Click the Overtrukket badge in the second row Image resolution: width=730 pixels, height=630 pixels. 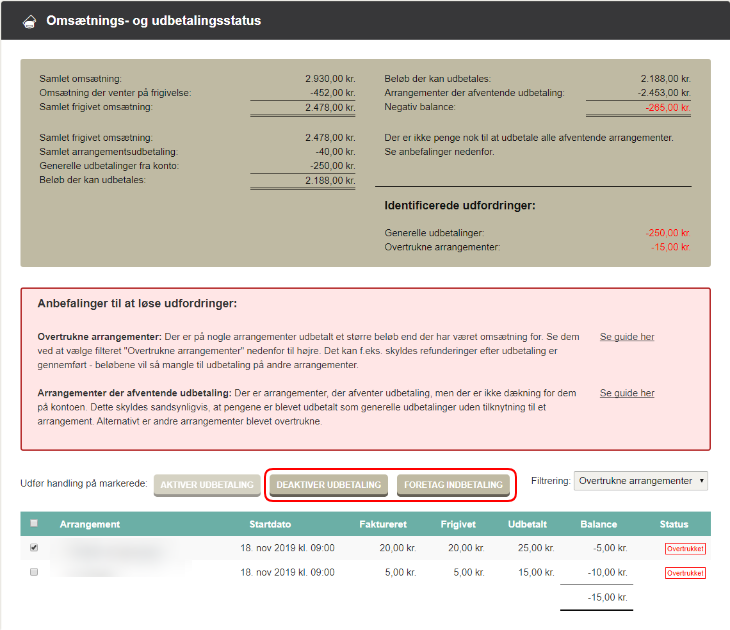pos(685,573)
